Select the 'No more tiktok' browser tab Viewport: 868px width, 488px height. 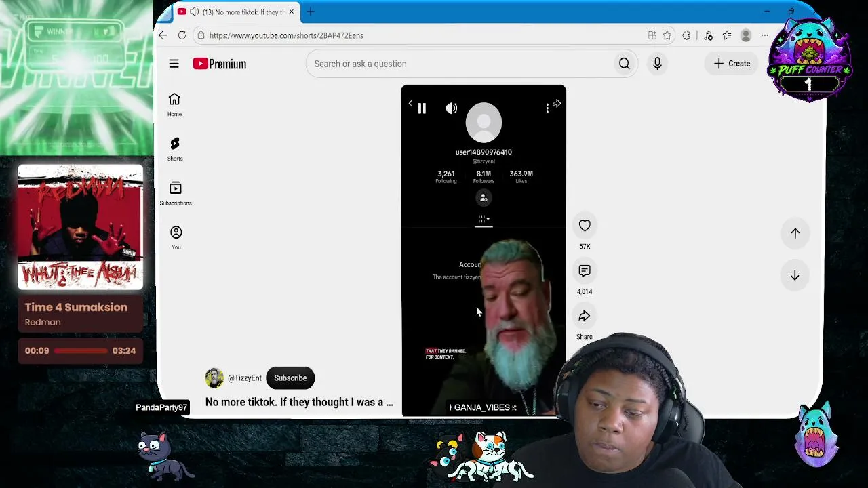point(235,12)
